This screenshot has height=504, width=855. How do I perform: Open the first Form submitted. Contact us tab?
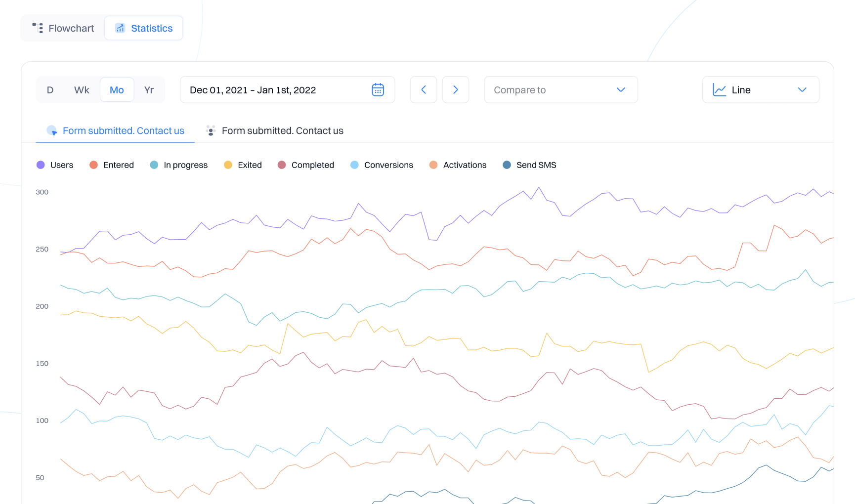(x=115, y=130)
